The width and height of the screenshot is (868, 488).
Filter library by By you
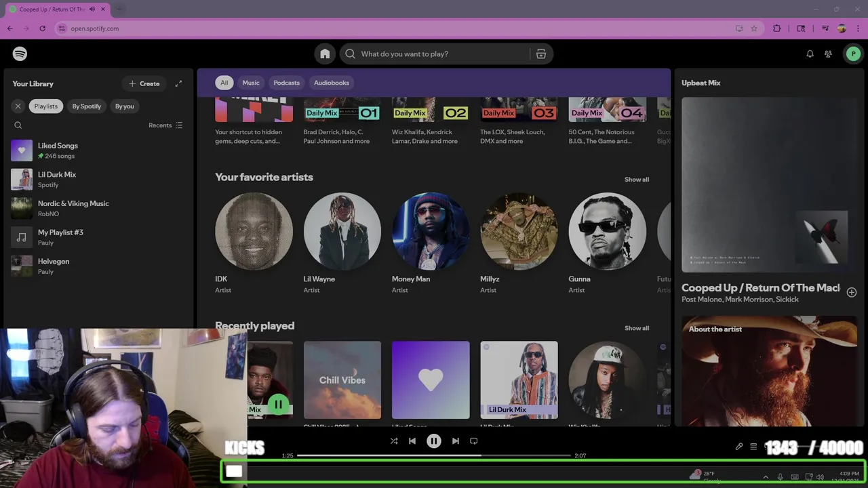click(x=125, y=106)
